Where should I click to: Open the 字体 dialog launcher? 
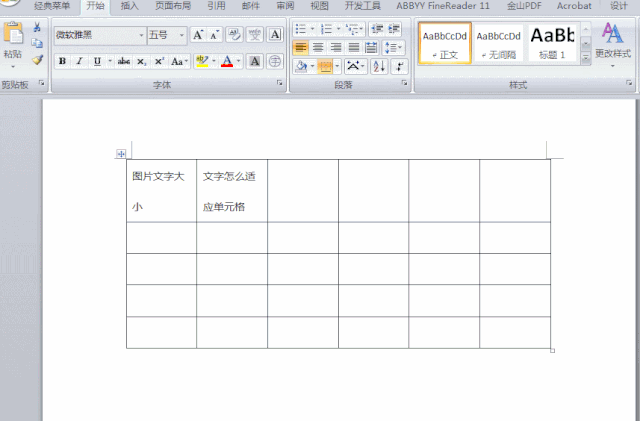(x=280, y=83)
